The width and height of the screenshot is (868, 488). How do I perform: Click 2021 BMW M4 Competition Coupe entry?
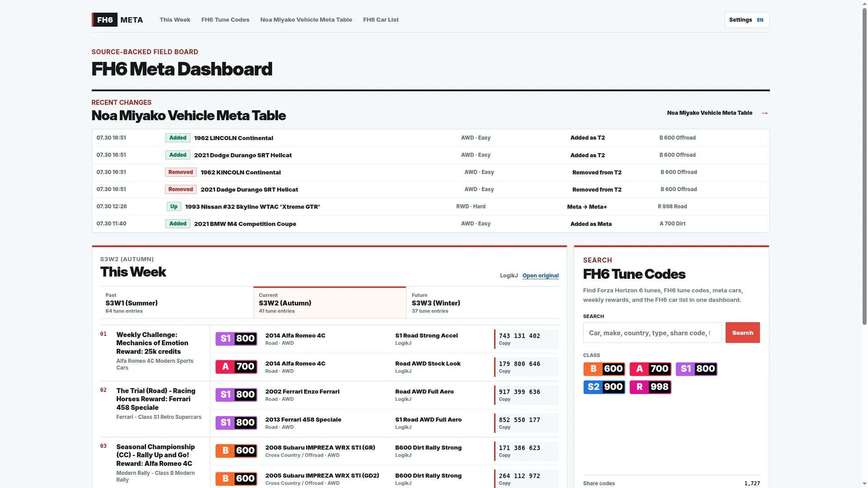[x=245, y=224]
